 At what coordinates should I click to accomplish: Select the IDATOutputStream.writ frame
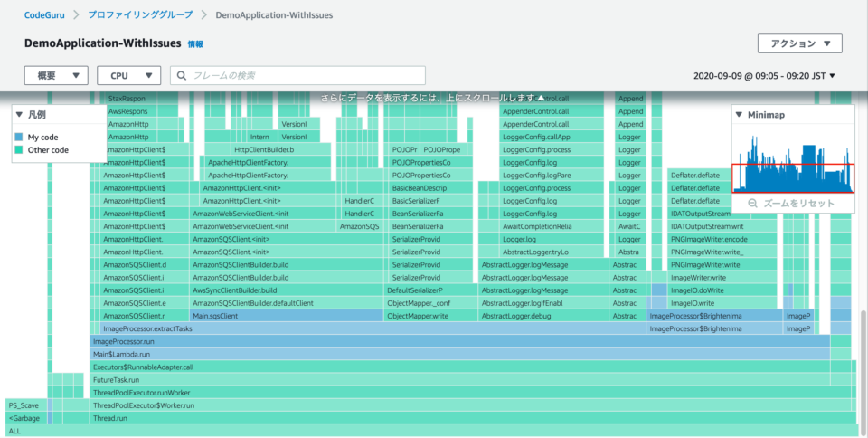click(722, 226)
